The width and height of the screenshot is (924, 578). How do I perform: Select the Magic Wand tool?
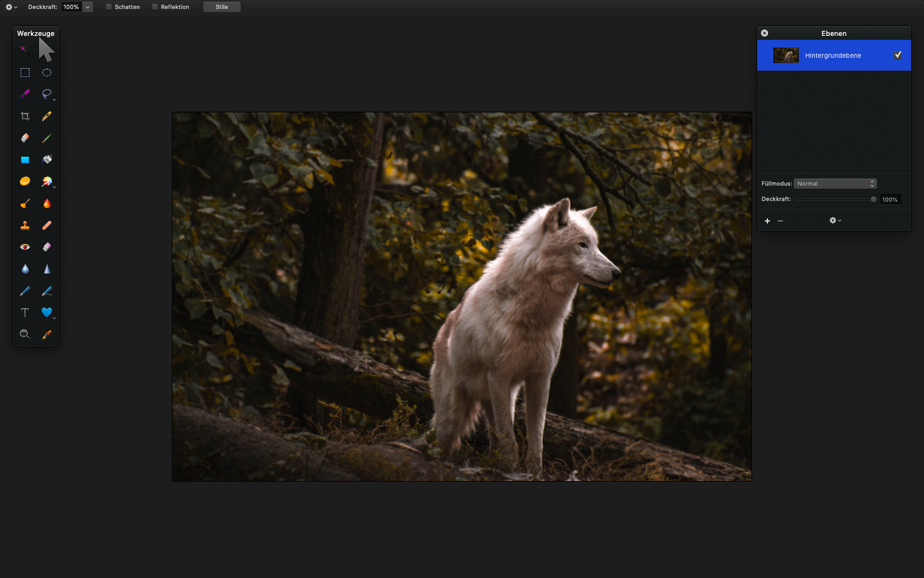24,49
